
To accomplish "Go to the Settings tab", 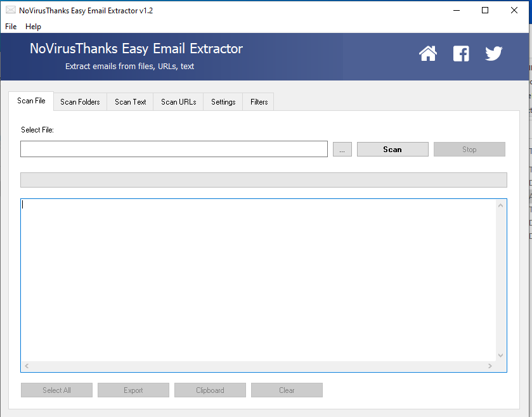I will point(223,102).
